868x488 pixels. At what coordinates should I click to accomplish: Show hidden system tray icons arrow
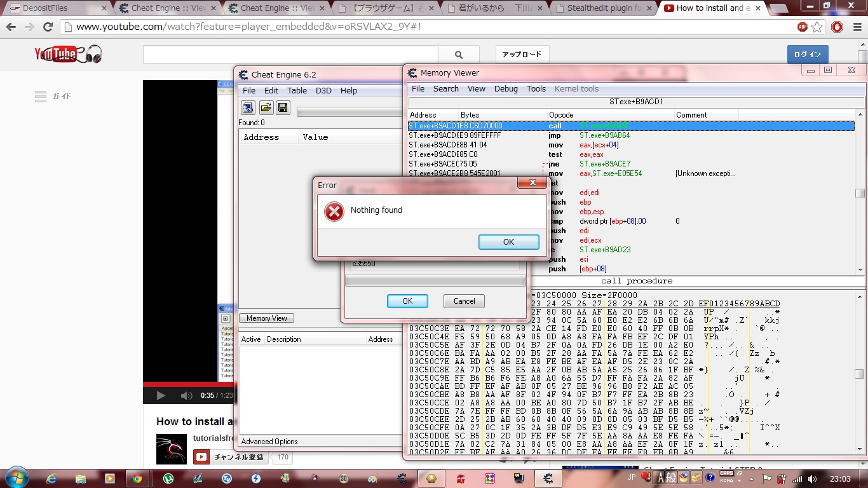751,478
